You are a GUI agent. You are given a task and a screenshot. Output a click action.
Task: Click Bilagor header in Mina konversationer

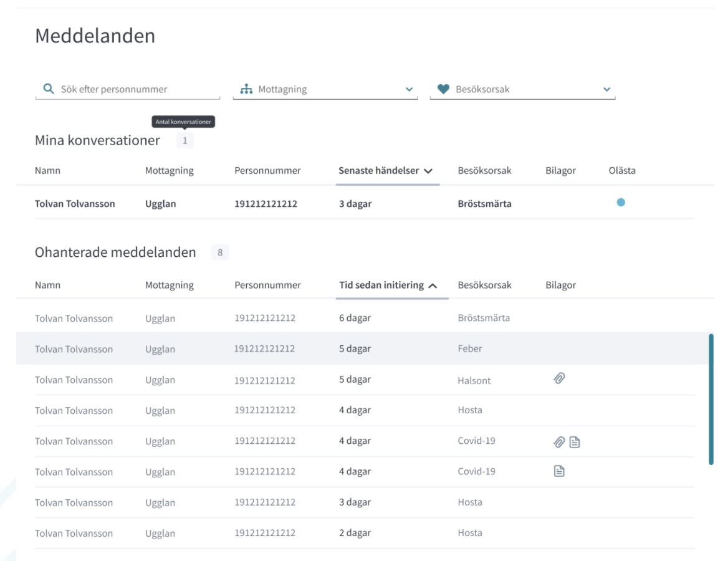[560, 171]
